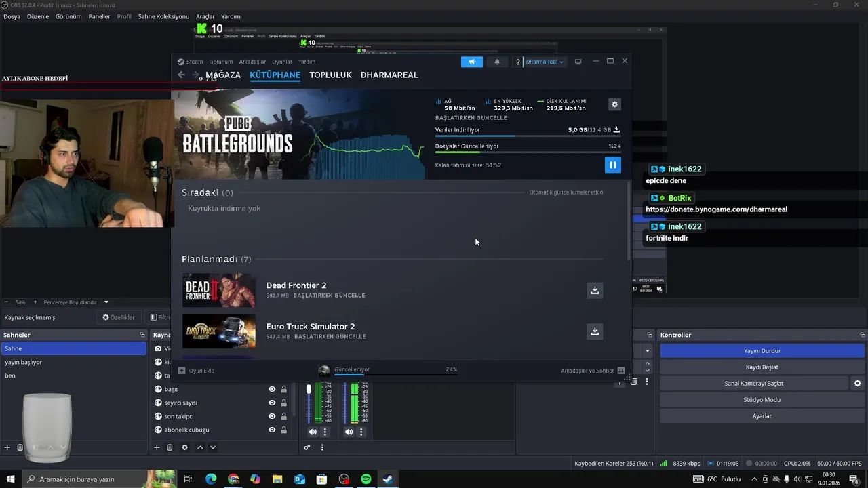Open Arkadaşlar ve Sohbet in Steam
868x488 pixels.
[x=592, y=371]
